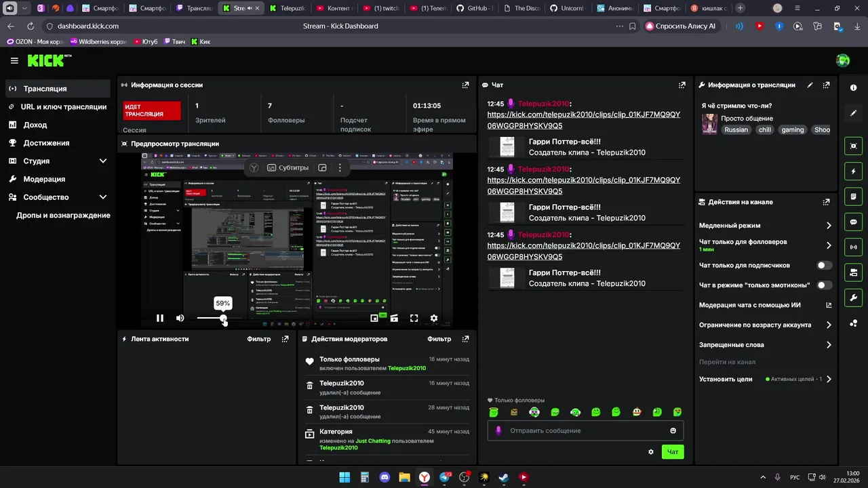
Task: Enter fullscreen in the stream preview
Action: click(x=414, y=318)
